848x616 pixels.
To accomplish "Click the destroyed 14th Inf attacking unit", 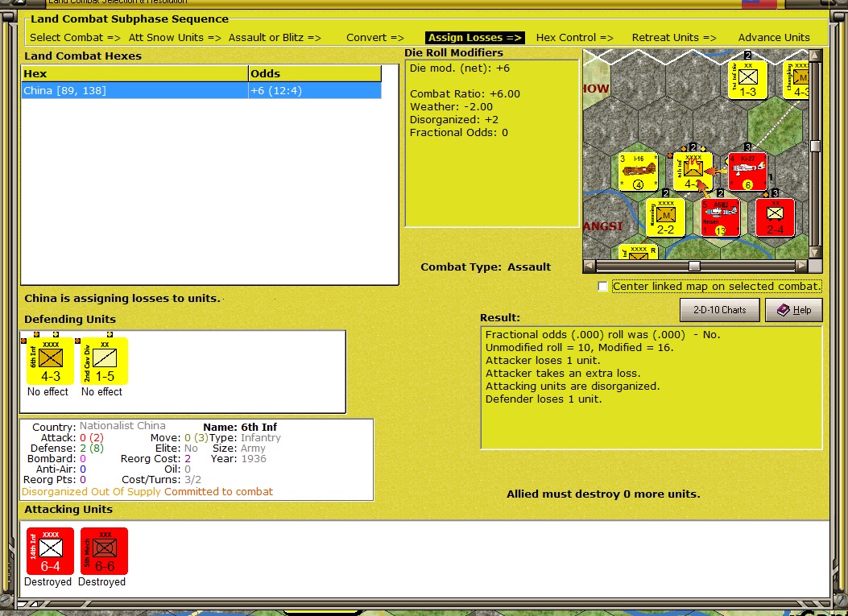I will (50, 551).
